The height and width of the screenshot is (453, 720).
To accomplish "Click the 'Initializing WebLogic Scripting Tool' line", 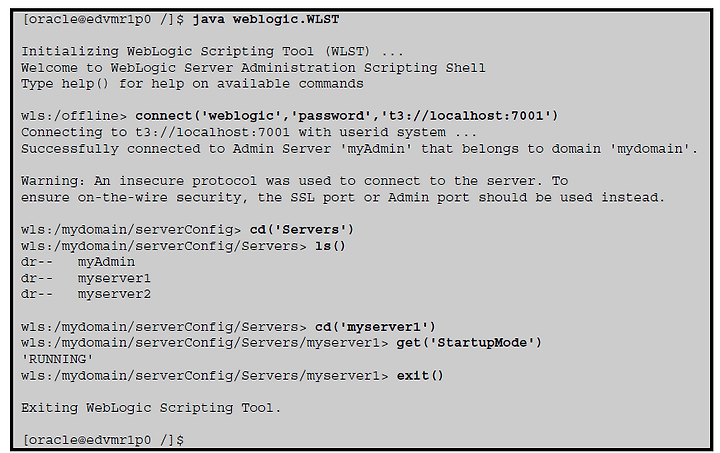I will [x=212, y=51].
